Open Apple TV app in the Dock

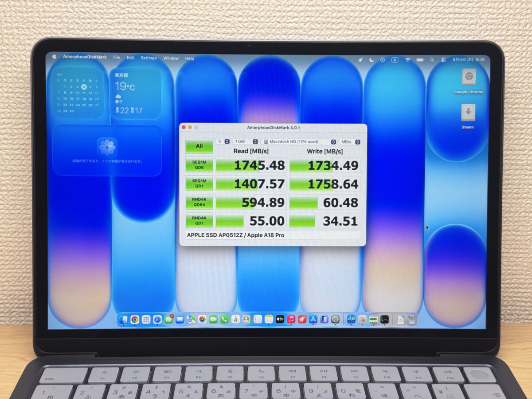[280, 319]
